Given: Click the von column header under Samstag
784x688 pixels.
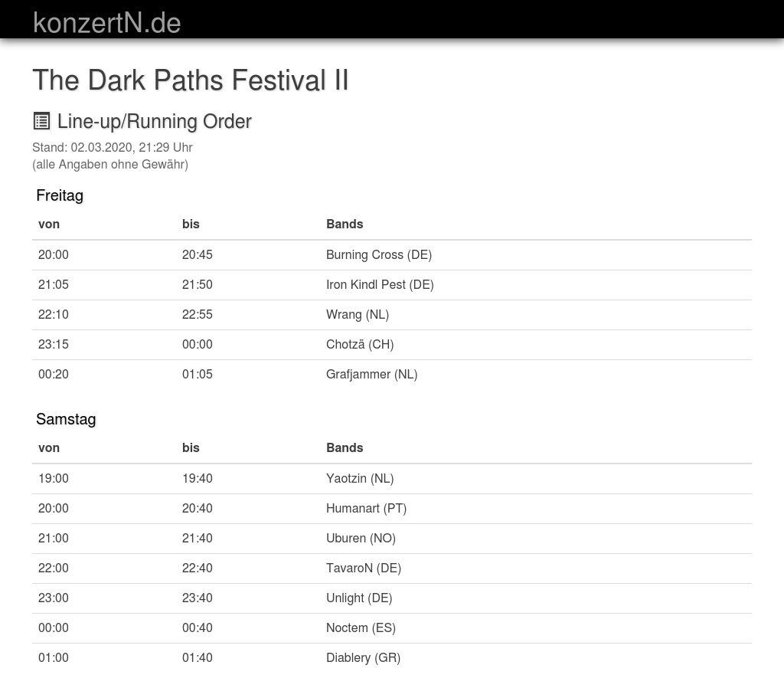Looking at the screenshot, I should tap(49, 448).
